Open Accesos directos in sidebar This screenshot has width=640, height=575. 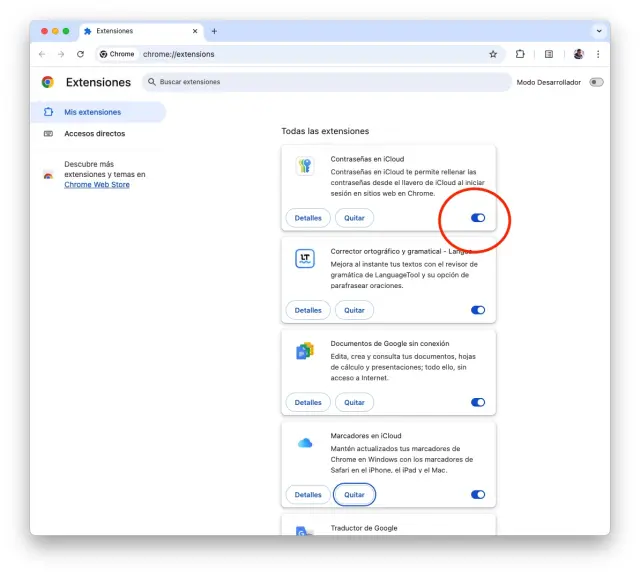coord(94,133)
